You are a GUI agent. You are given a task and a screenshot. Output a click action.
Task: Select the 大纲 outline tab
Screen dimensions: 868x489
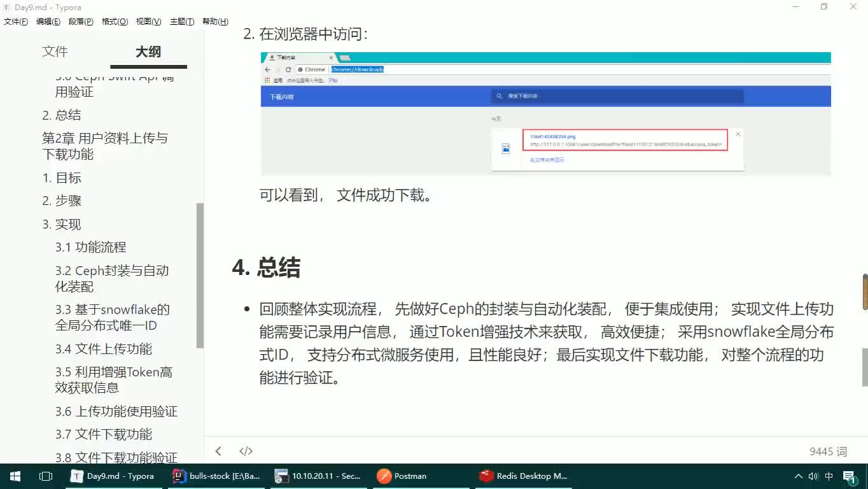(148, 52)
